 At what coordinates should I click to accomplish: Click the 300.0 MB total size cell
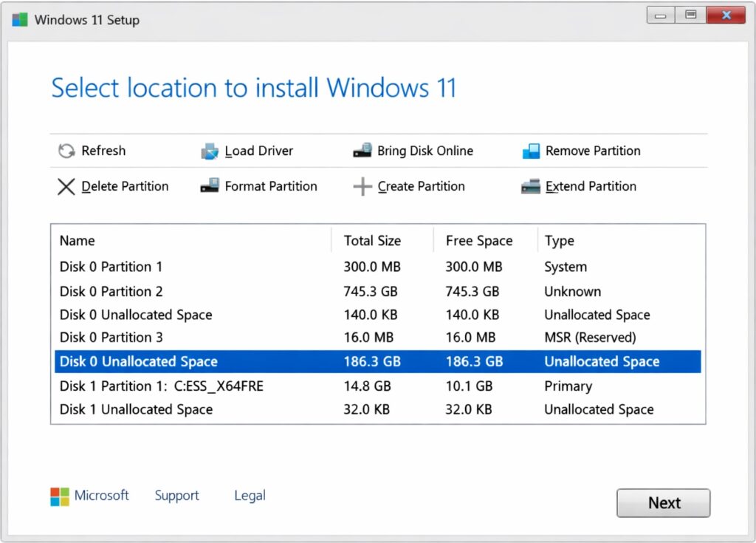[x=372, y=267]
